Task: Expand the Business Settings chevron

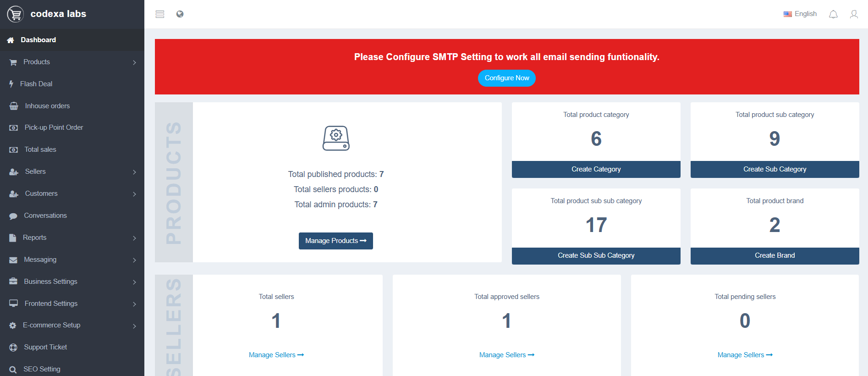Action: pyautogui.click(x=134, y=282)
